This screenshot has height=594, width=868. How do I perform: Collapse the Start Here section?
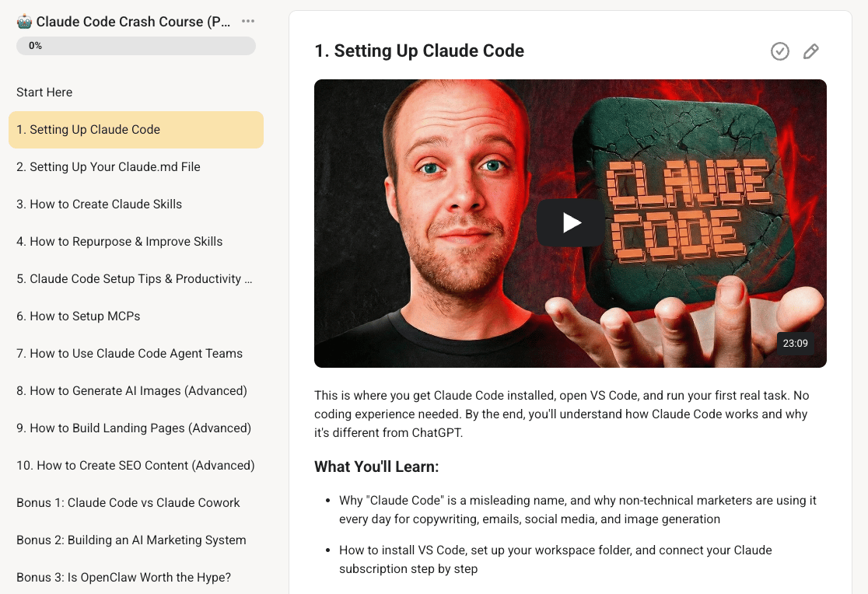(x=44, y=93)
